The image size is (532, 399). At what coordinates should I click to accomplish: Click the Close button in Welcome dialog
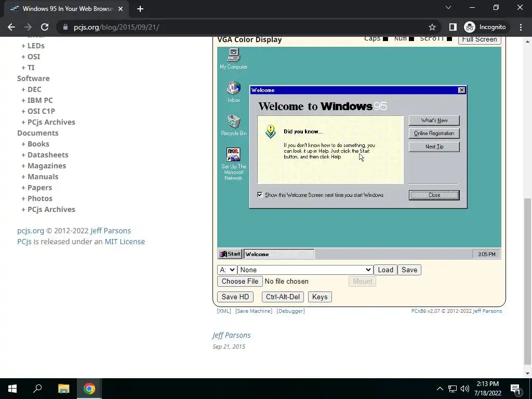[x=434, y=195]
